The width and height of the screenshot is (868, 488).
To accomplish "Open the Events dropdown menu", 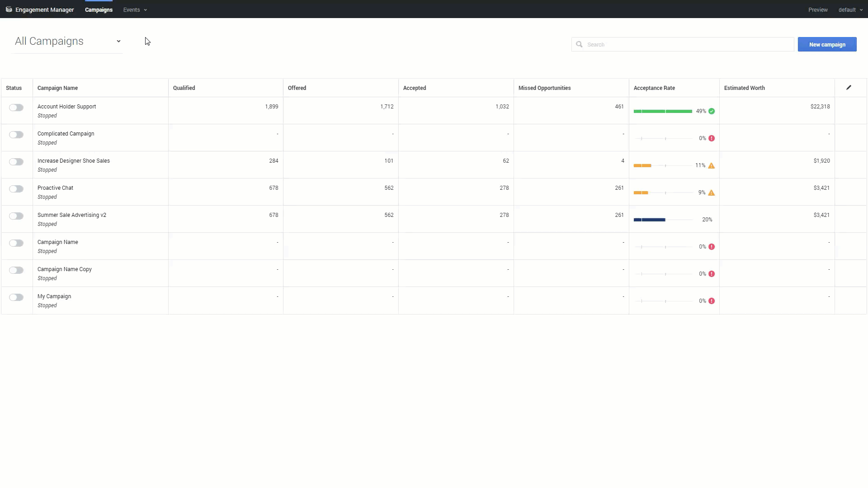I will [135, 9].
